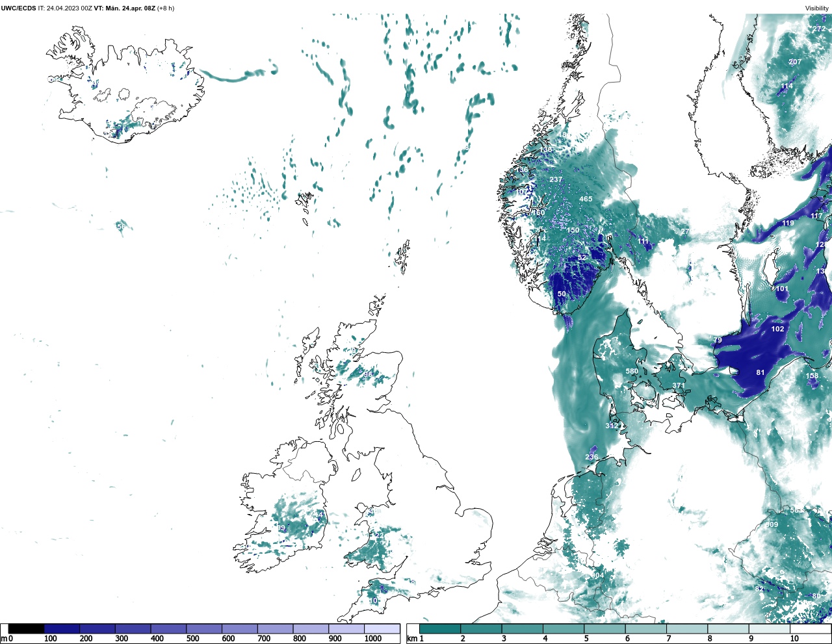Image resolution: width=832 pixels, height=644 pixels.
Task: Click the '272' value in top right corner
Action: pos(819,29)
